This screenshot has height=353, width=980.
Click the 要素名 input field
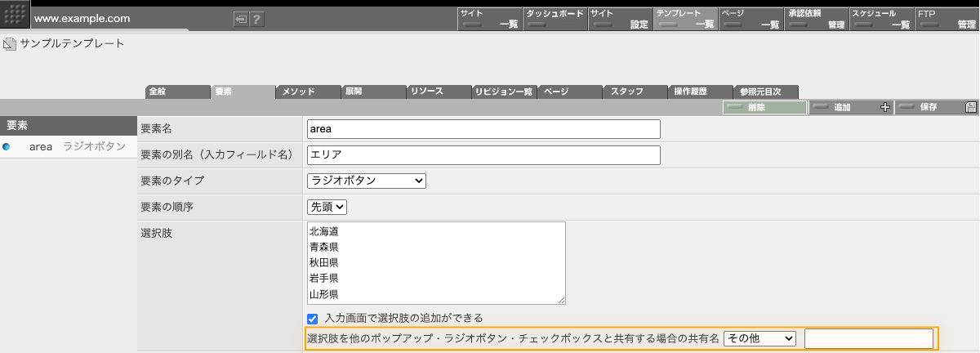click(483, 129)
